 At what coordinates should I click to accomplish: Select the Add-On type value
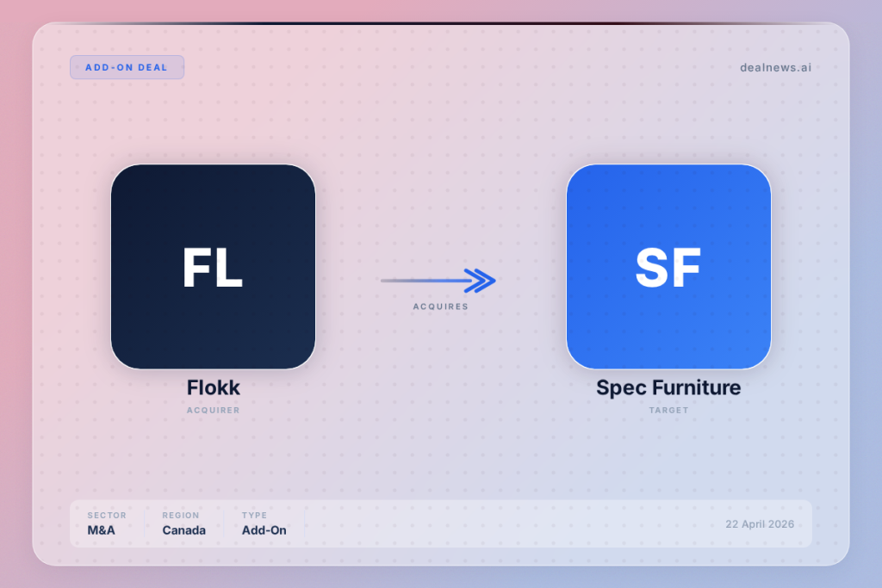click(264, 530)
